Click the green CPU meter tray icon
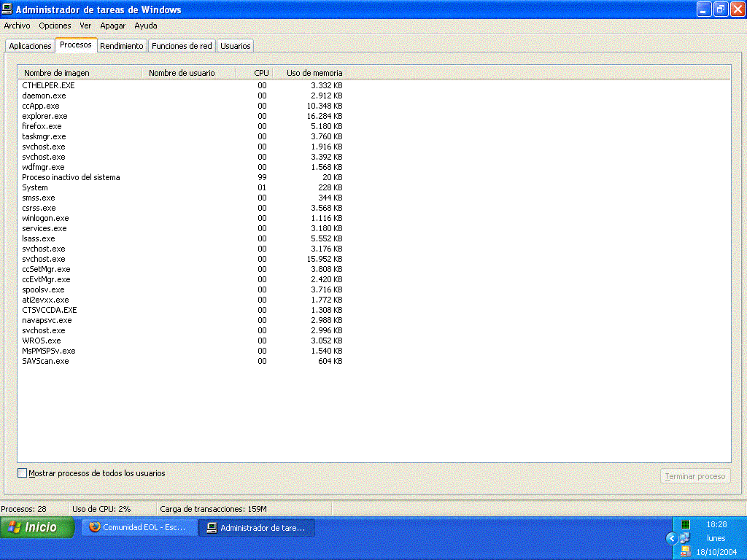 coord(686,524)
